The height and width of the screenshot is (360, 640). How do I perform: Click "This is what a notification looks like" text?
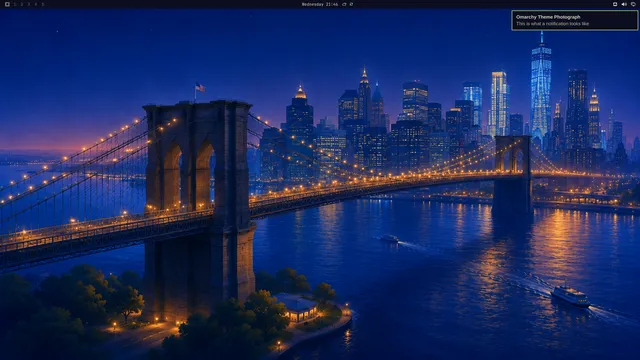coord(552,24)
